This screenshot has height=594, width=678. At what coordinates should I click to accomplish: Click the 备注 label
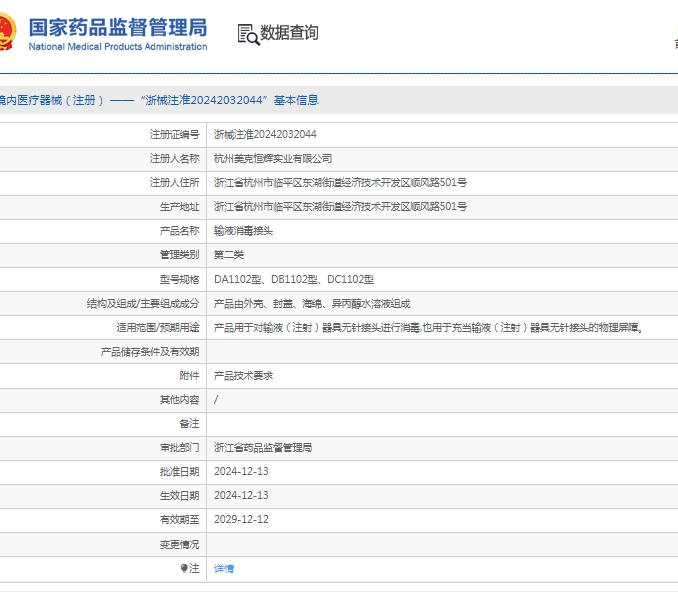coord(189,424)
